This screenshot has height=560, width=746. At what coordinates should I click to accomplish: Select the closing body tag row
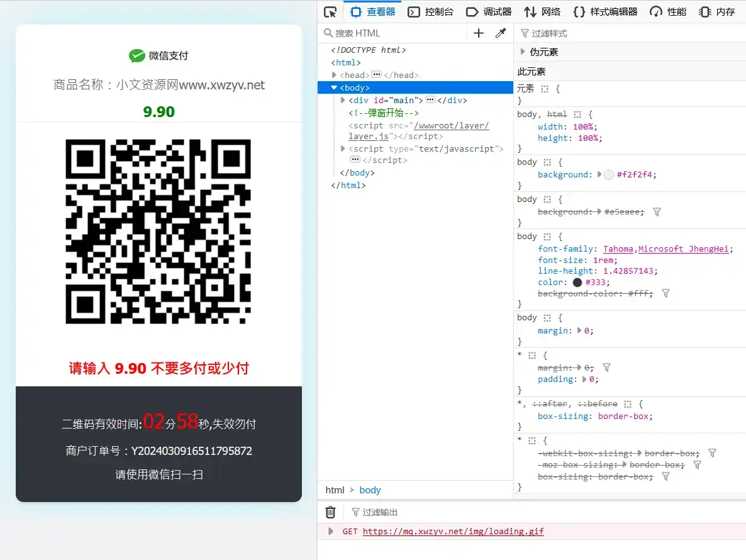click(x=357, y=172)
